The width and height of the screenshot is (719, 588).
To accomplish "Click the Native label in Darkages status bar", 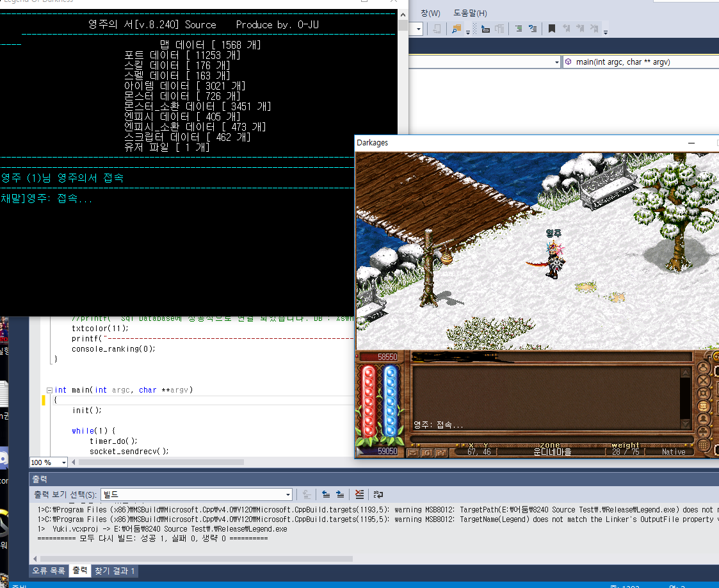I will coord(674,452).
